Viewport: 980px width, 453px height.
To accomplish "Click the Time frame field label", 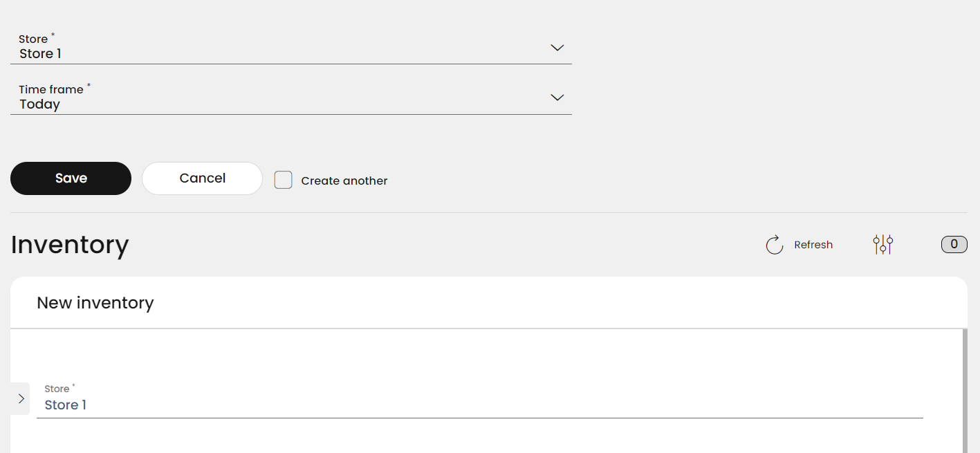I will pos(51,89).
